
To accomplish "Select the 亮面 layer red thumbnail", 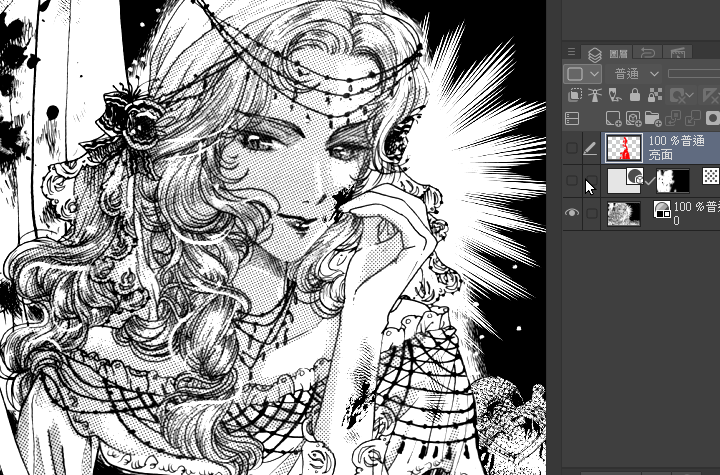I will click(624, 148).
